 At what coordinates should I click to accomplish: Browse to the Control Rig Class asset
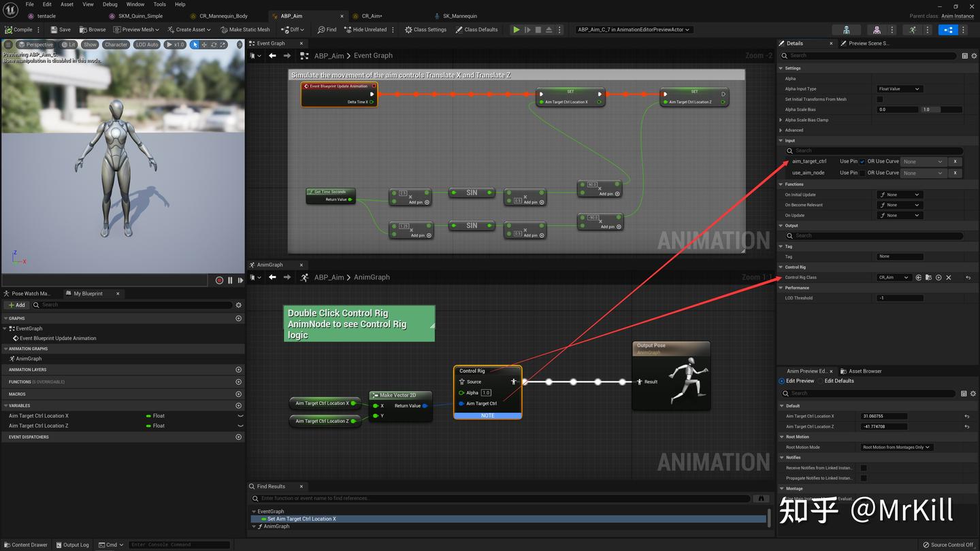click(x=928, y=278)
